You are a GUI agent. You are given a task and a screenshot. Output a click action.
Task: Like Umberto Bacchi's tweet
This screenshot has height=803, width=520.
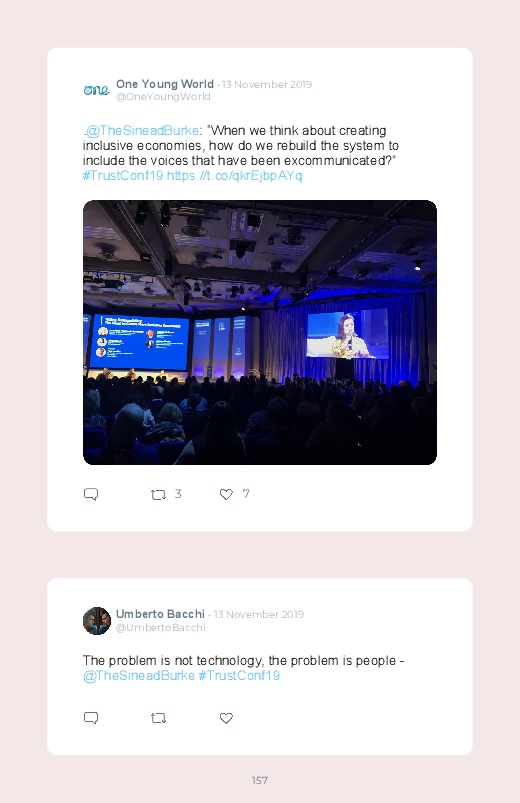pyautogui.click(x=226, y=718)
